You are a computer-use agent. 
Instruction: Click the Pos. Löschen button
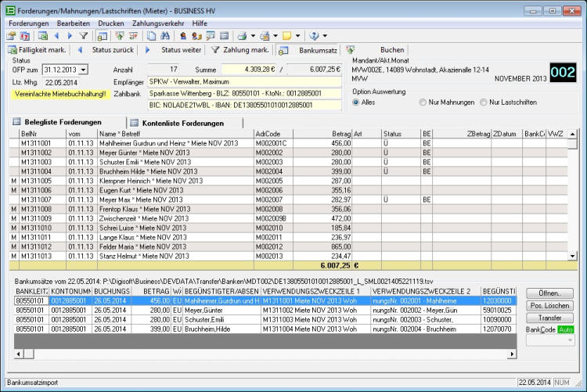click(x=549, y=306)
